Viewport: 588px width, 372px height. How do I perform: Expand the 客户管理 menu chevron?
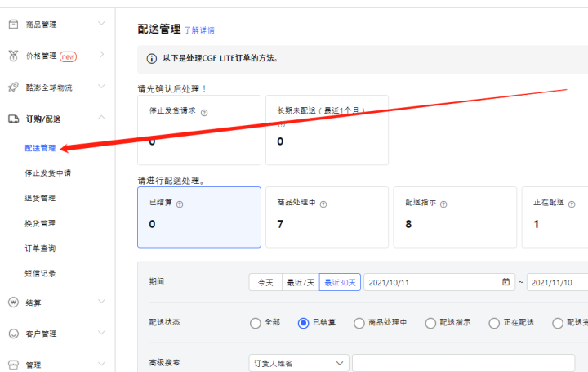(101, 333)
